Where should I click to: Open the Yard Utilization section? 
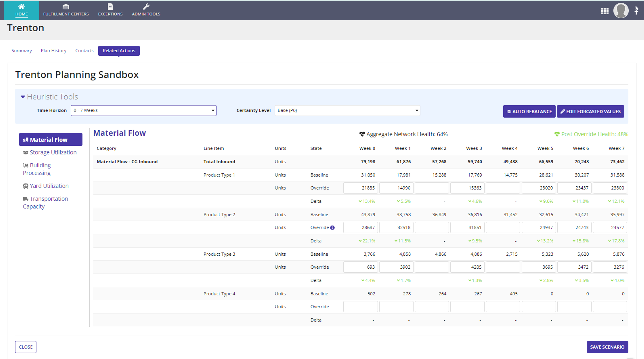coord(46,186)
